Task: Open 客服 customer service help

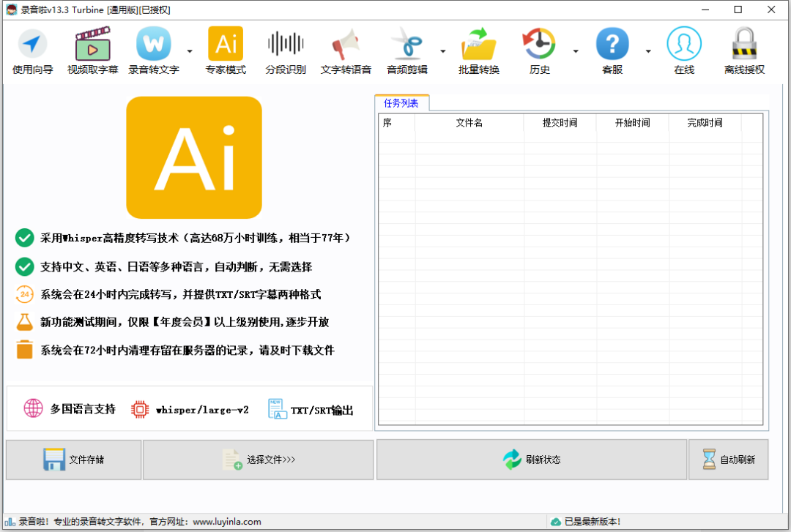Action: click(612, 51)
